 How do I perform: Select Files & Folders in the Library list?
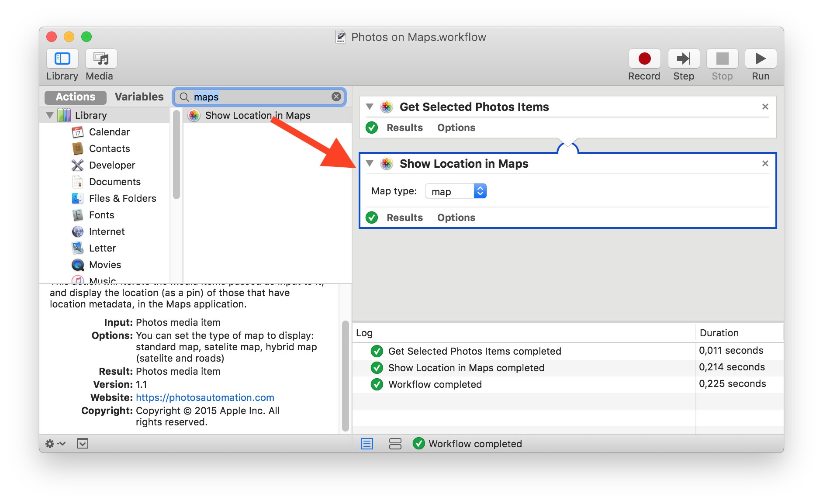[122, 198]
